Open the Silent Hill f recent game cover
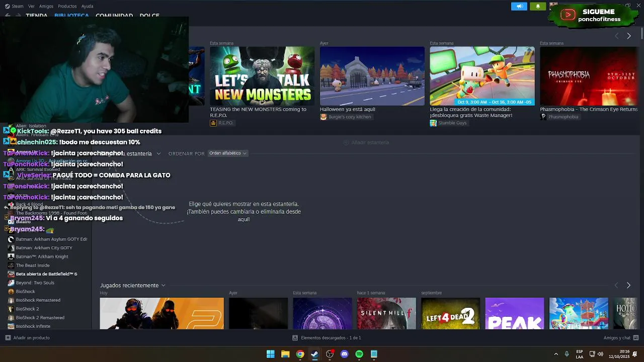The height and width of the screenshot is (362, 644). point(386,313)
